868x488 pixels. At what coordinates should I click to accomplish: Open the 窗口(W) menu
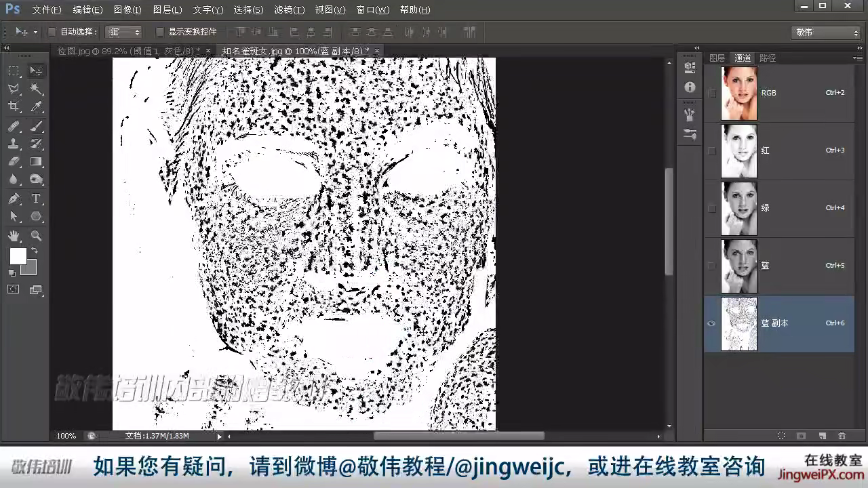373,10
